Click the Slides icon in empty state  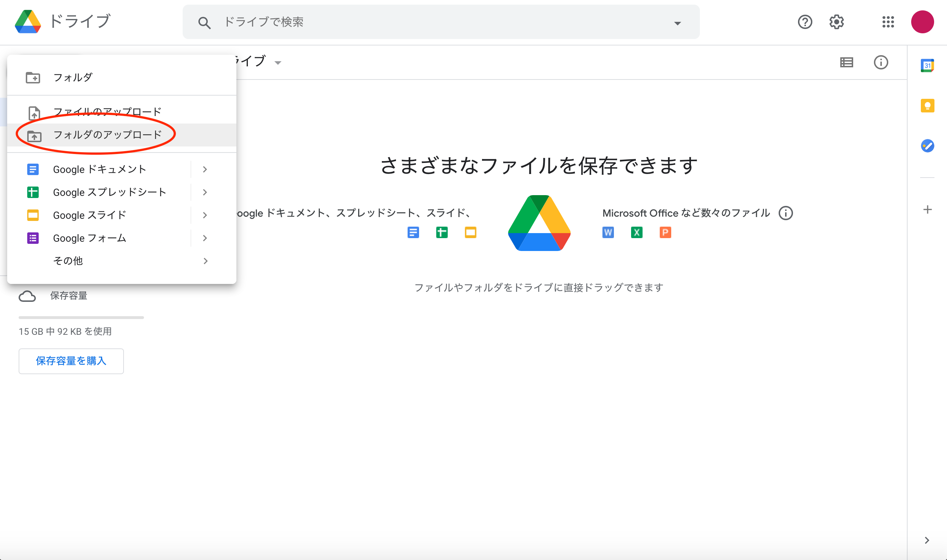click(470, 232)
